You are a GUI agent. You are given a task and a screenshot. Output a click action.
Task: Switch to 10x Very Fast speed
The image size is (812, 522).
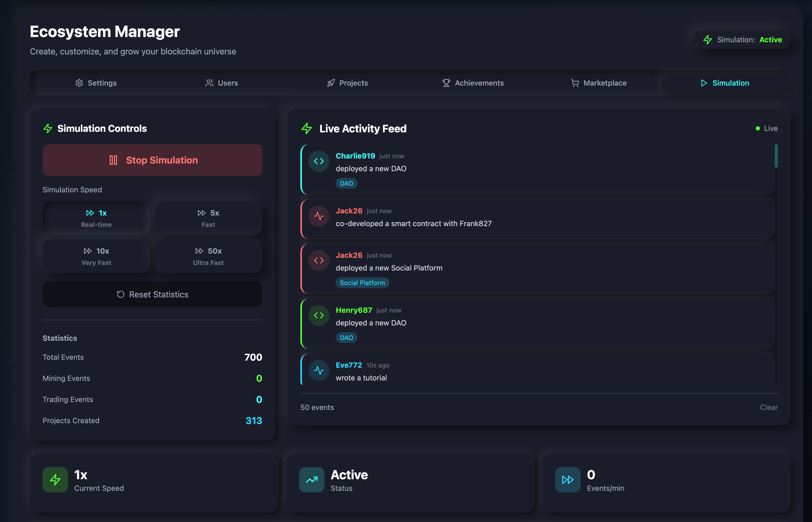(x=96, y=256)
